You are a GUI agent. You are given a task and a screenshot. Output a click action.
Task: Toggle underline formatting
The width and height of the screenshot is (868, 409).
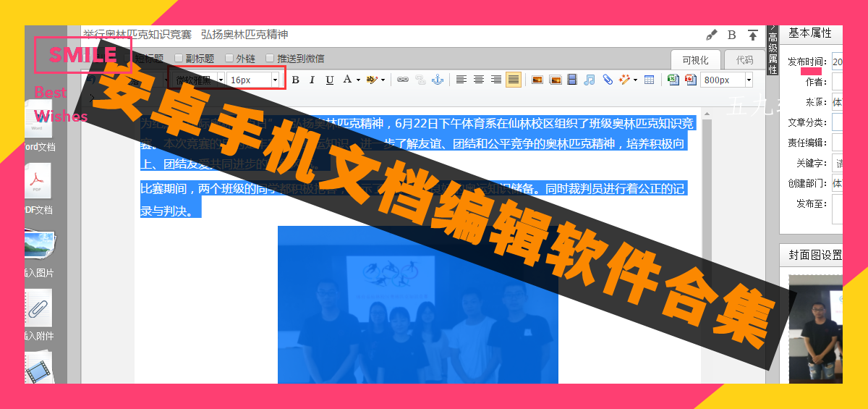(330, 80)
